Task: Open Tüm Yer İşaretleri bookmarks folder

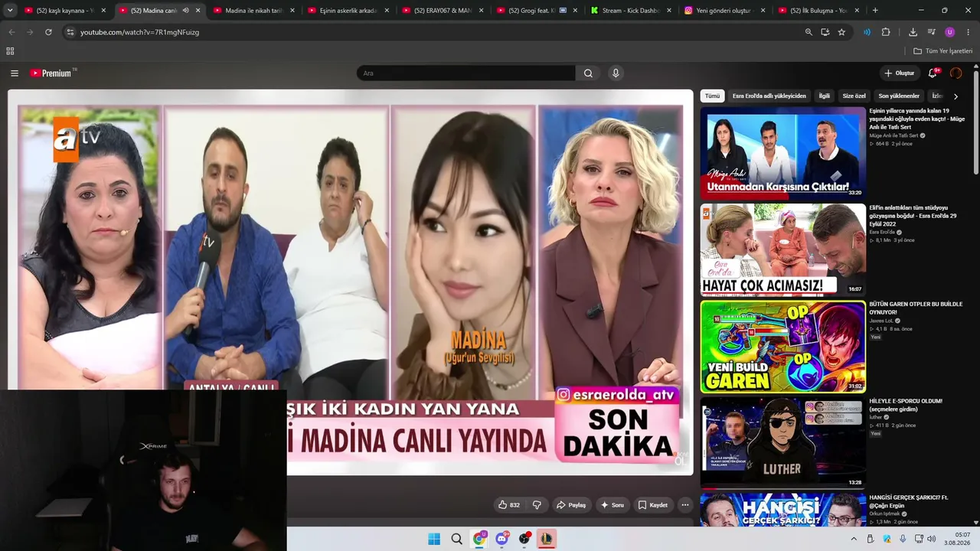Action: (942, 51)
